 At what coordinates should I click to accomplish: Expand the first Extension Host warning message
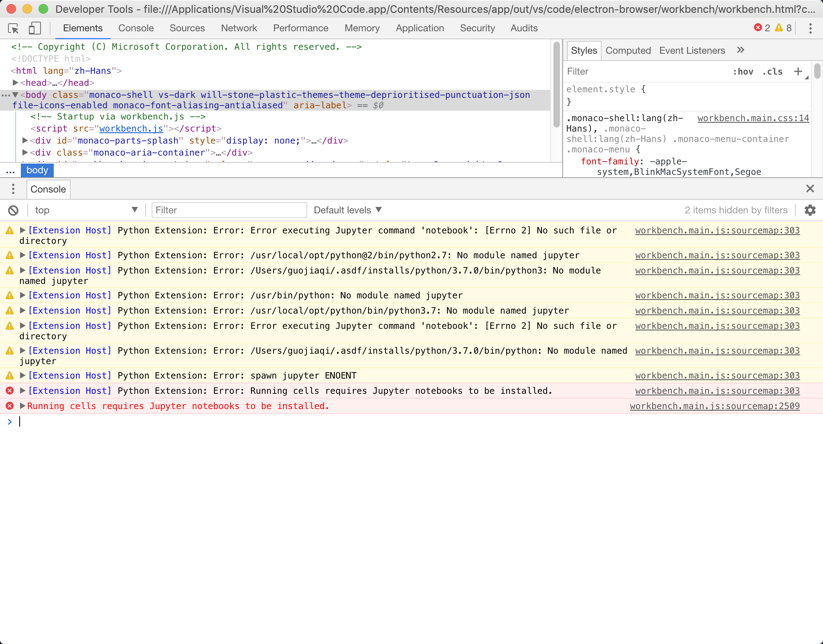tap(22, 230)
